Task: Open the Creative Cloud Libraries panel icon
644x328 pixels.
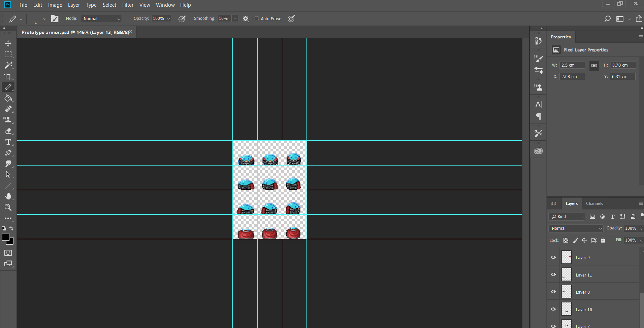Action: click(x=538, y=151)
